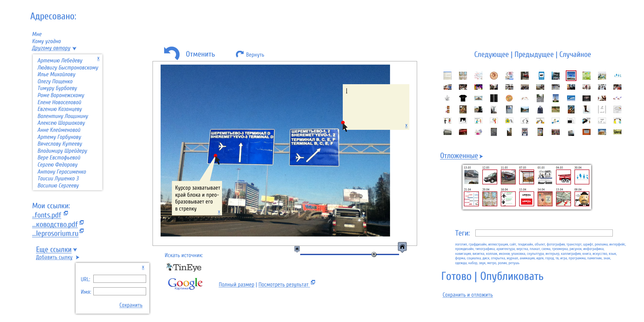Expand the Еще ссылки list

75,250
